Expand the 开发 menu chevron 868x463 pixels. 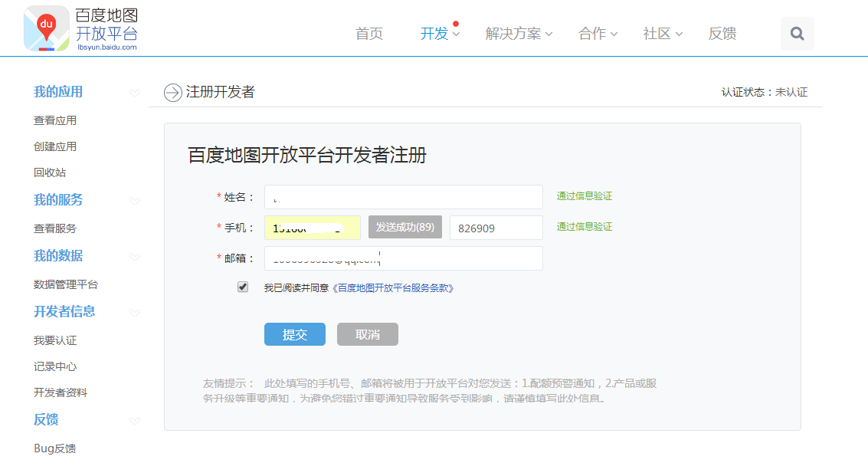pyautogui.click(x=456, y=34)
